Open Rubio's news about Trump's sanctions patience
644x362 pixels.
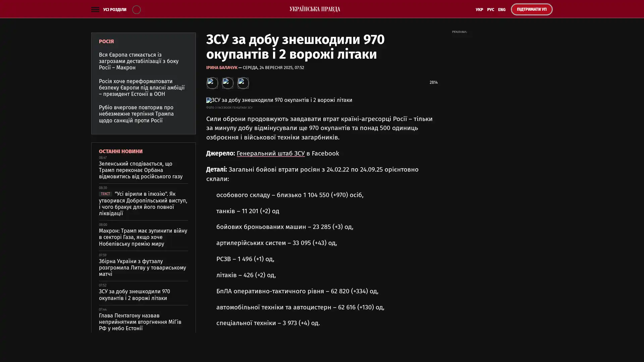(136, 114)
